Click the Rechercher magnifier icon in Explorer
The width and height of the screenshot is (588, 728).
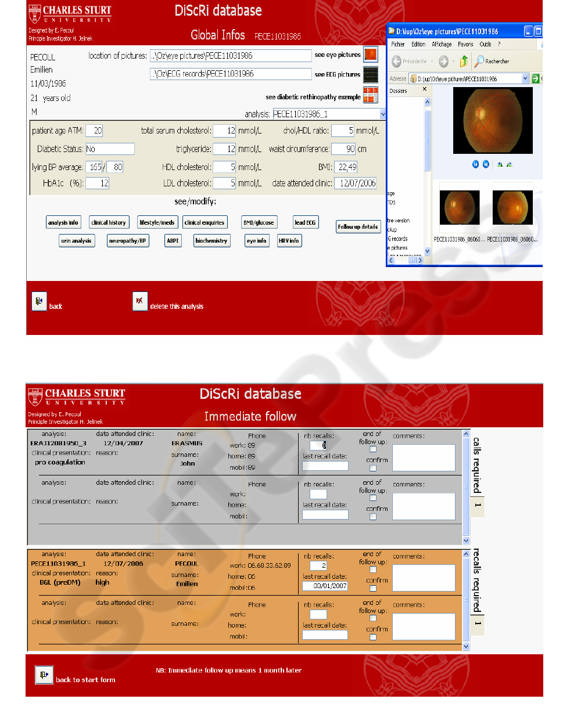point(479,61)
